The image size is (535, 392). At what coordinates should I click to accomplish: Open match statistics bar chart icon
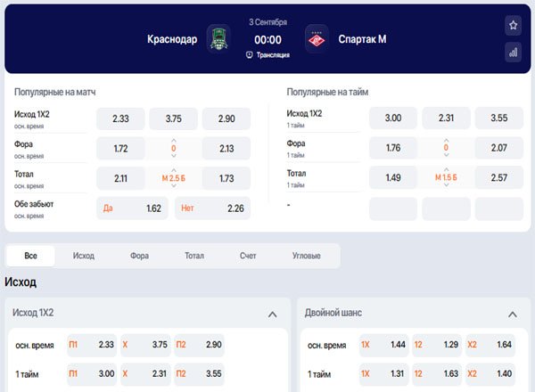pos(513,53)
